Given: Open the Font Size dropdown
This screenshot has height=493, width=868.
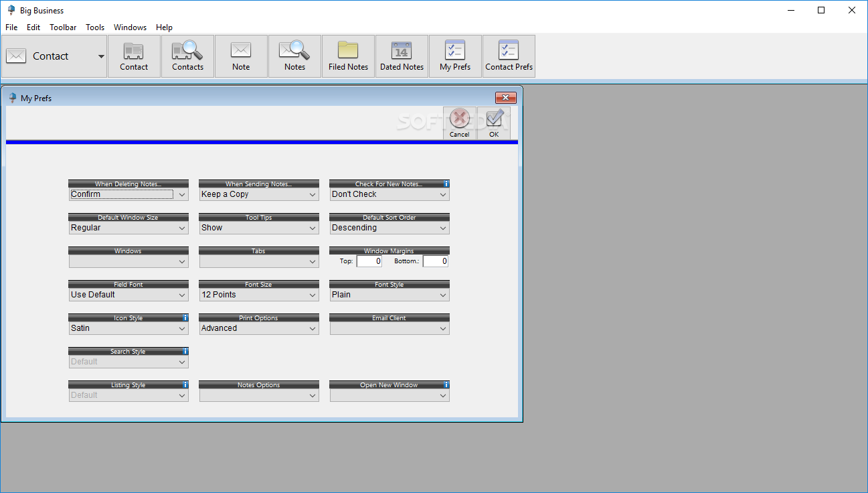Looking at the screenshot, I should click(259, 295).
